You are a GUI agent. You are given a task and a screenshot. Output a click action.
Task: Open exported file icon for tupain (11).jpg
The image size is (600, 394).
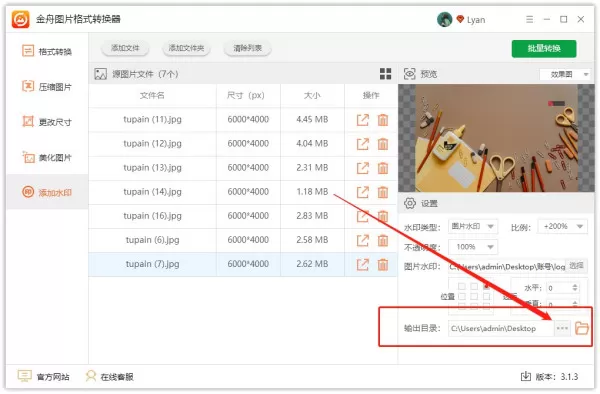tap(362, 120)
